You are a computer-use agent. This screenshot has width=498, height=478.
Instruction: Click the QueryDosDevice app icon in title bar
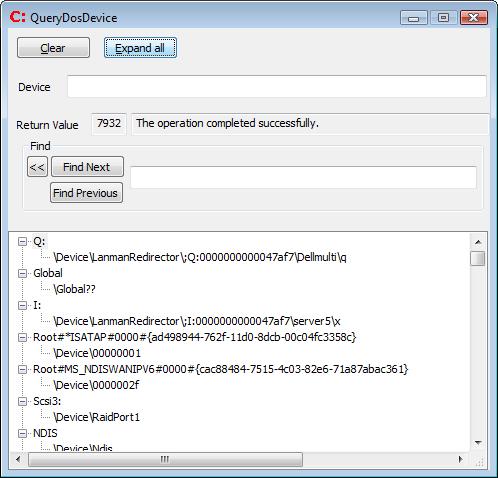coord(18,17)
